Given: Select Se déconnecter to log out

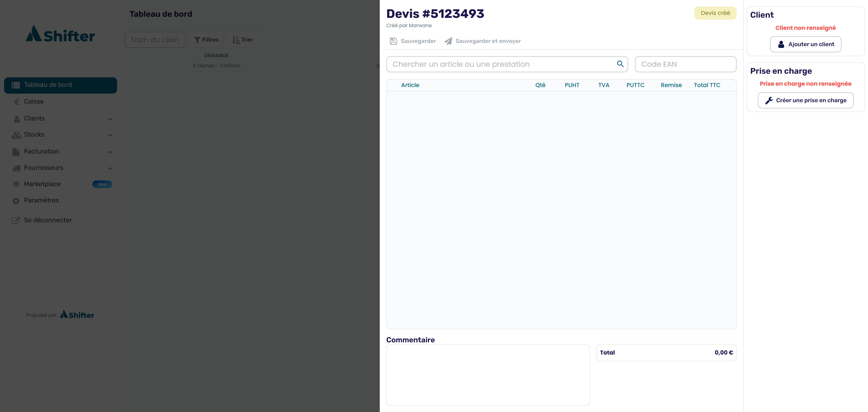Looking at the screenshot, I should pos(61,220).
